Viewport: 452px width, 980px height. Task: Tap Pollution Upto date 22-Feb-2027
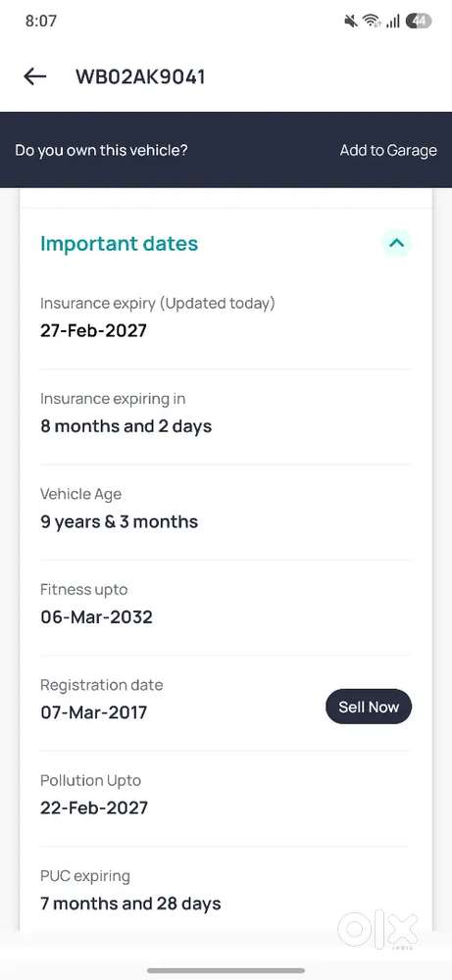94,808
